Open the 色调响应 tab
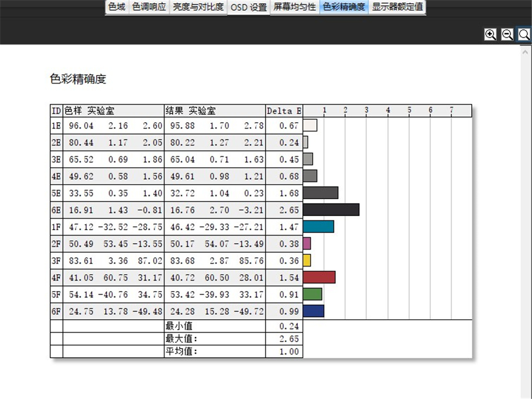532x399 pixels. [x=149, y=8]
